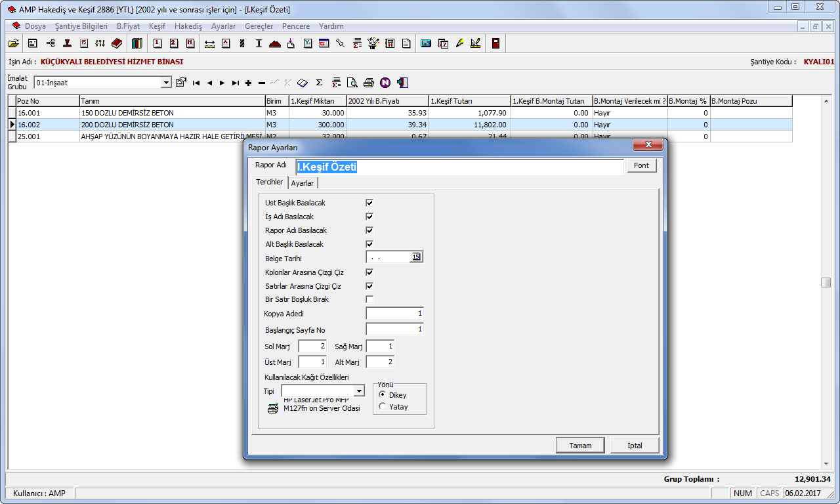Select the Yatay orientation radio button
Viewport: 840px width, 504px height.
[383, 407]
